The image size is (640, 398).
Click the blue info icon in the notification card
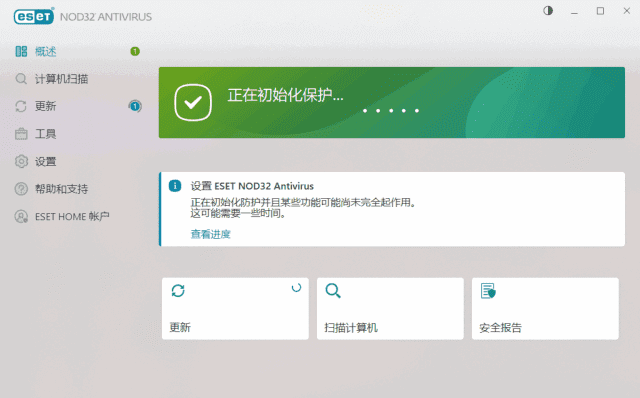tap(175, 186)
